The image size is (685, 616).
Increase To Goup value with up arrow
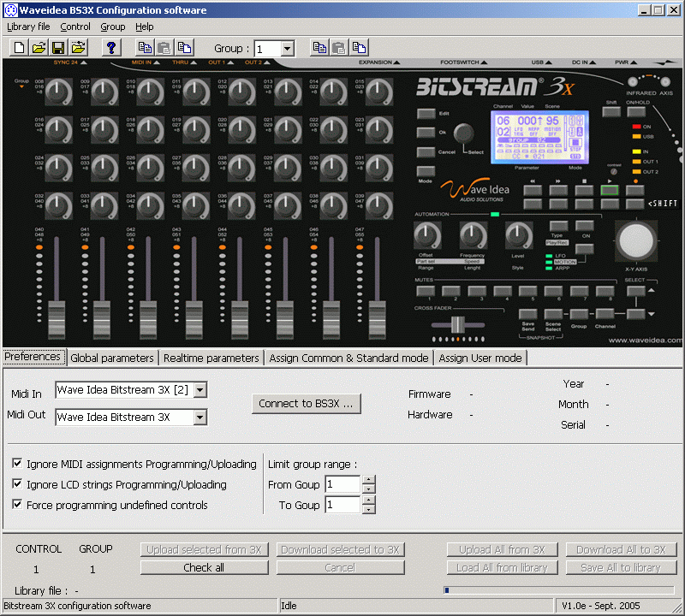point(369,500)
